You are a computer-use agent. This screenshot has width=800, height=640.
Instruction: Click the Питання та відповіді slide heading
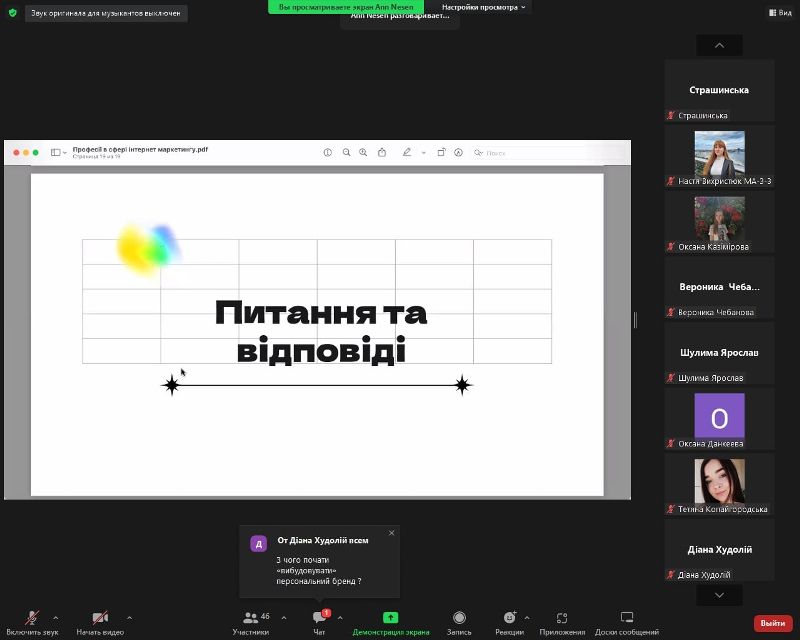[321, 331]
